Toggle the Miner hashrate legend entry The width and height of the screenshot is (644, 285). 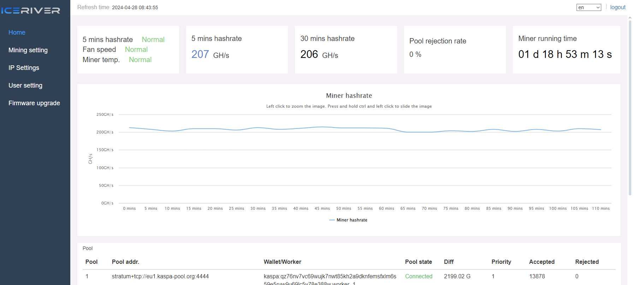click(x=348, y=220)
